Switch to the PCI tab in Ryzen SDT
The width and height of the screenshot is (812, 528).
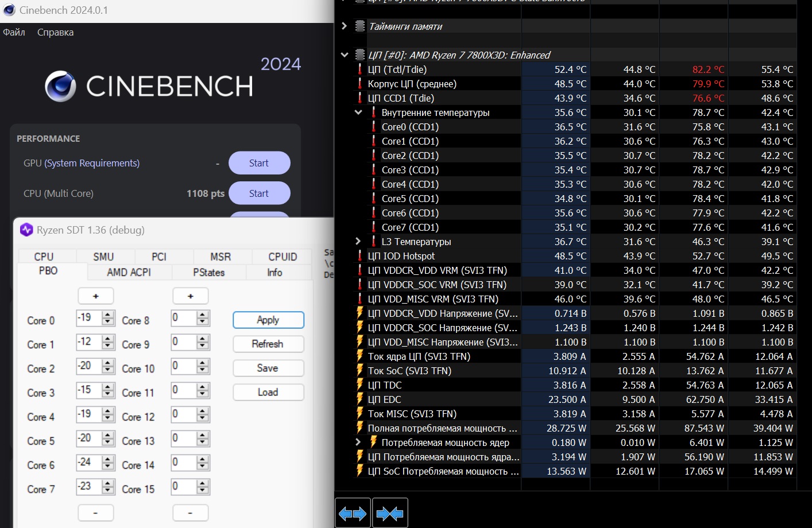coord(159,257)
